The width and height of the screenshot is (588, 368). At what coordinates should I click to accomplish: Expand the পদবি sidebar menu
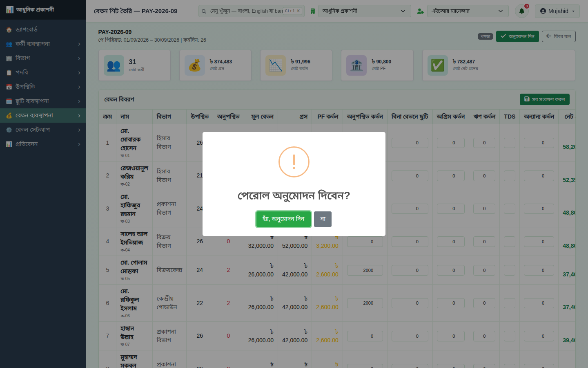pos(43,72)
